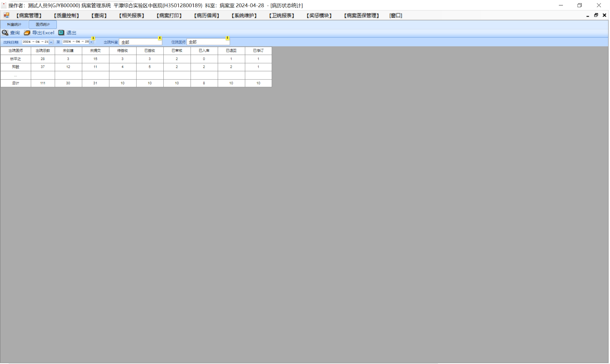
Task: Click 郑毅's 已退回 value 2
Action: [231, 67]
